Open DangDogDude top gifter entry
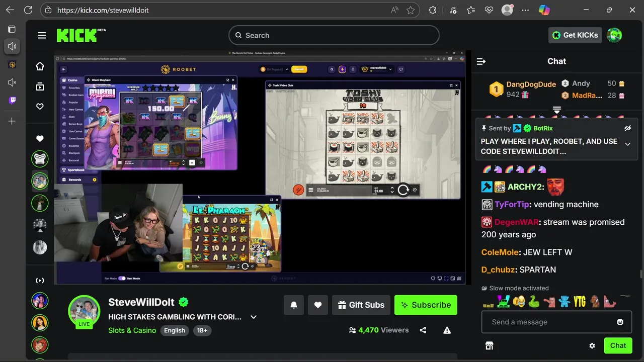This screenshot has width=644, height=362. (x=522, y=89)
